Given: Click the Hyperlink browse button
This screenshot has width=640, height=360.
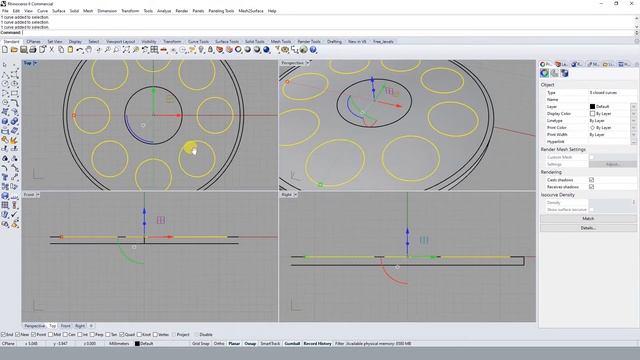Looking at the screenshot, I should tap(633, 142).
